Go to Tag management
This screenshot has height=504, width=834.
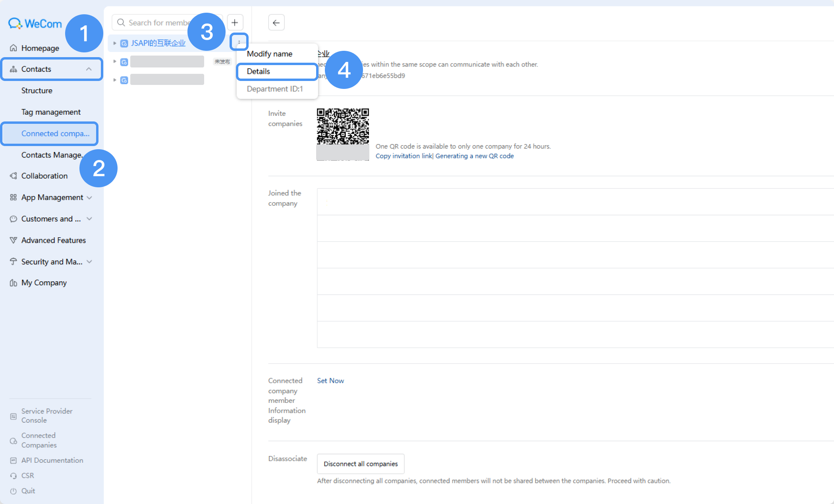coord(51,112)
